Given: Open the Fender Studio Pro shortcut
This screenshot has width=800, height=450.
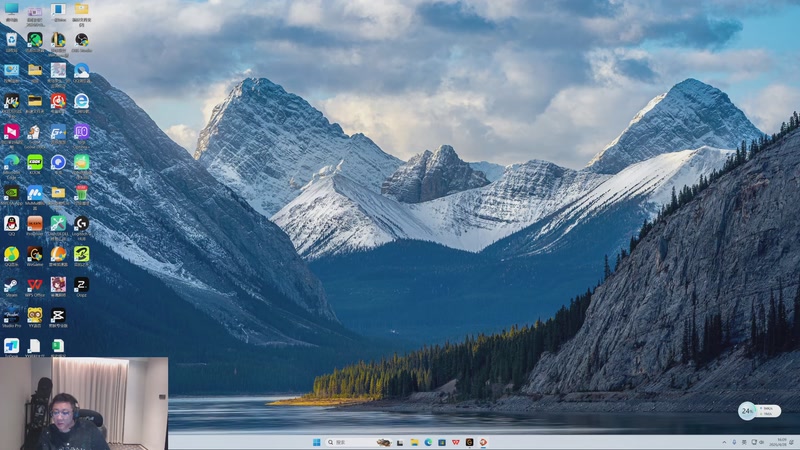Looking at the screenshot, I should (11, 315).
